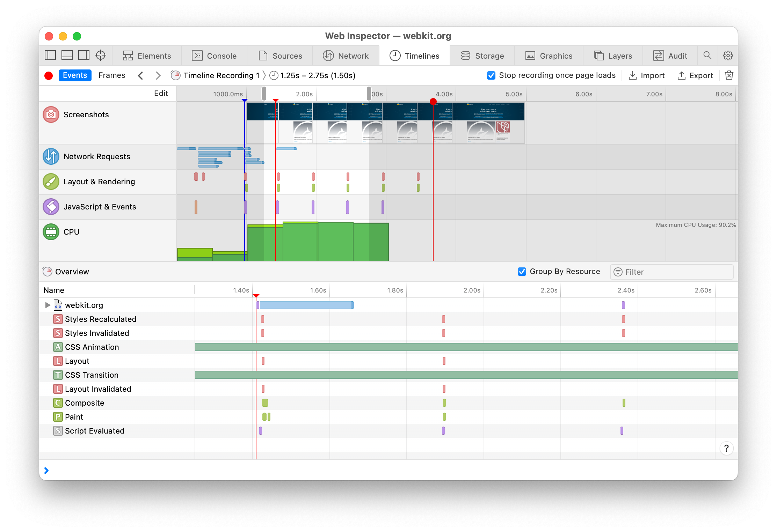The height and width of the screenshot is (532, 777).
Task: Click the red record button
Action: [49, 75]
